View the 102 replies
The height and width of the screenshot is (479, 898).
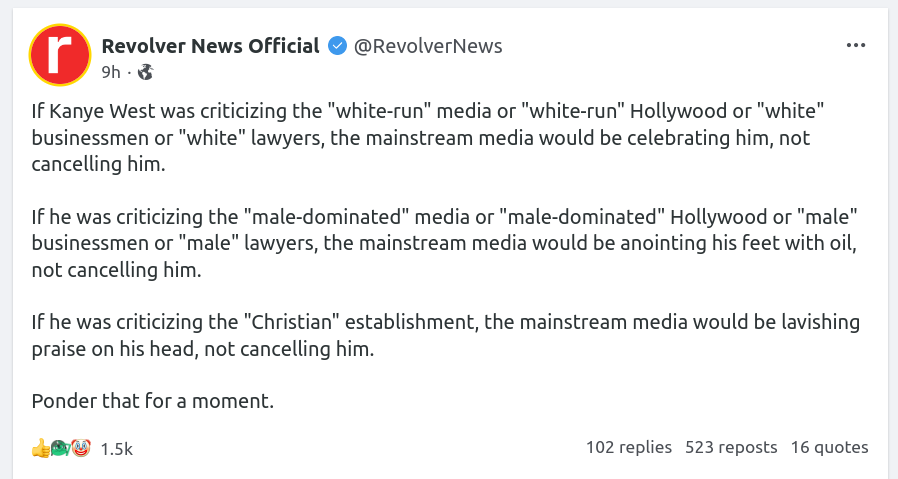[628, 447]
